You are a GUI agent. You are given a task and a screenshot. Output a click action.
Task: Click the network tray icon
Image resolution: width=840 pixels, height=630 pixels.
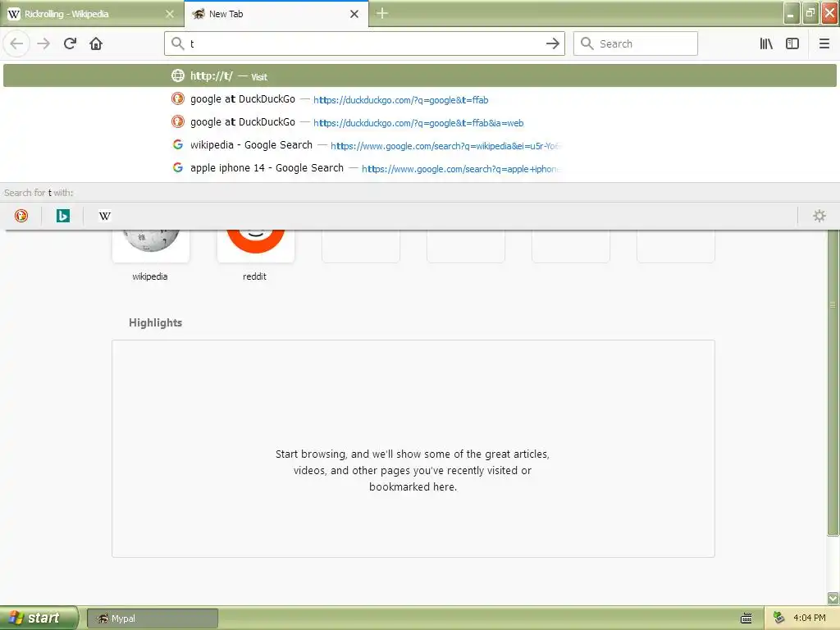click(x=778, y=619)
